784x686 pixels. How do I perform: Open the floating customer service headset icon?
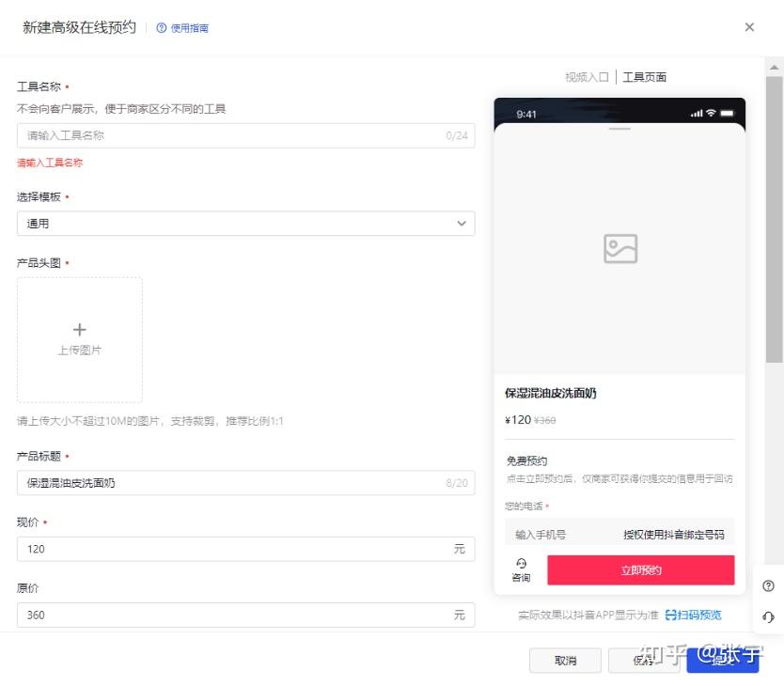pyautogui.click(x=769, y=617)
